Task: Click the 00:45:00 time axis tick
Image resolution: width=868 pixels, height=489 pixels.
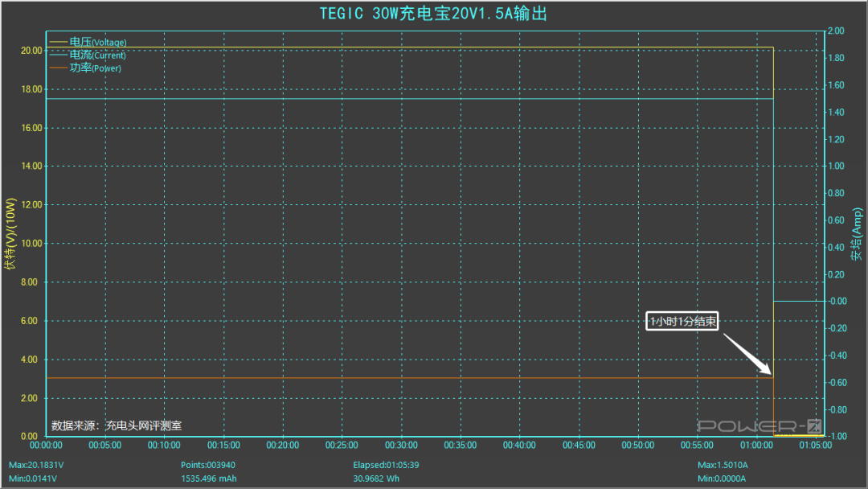Action: click(579, 446)
